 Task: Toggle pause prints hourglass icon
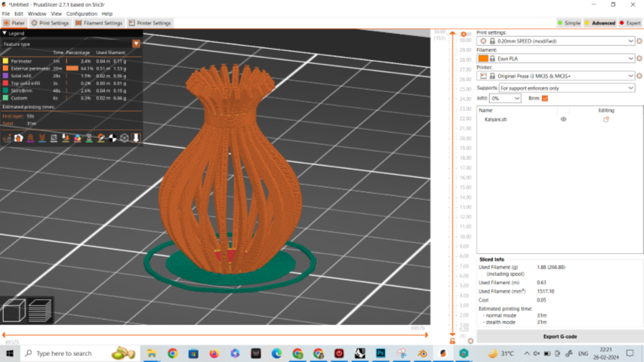[x=89, y=138]
